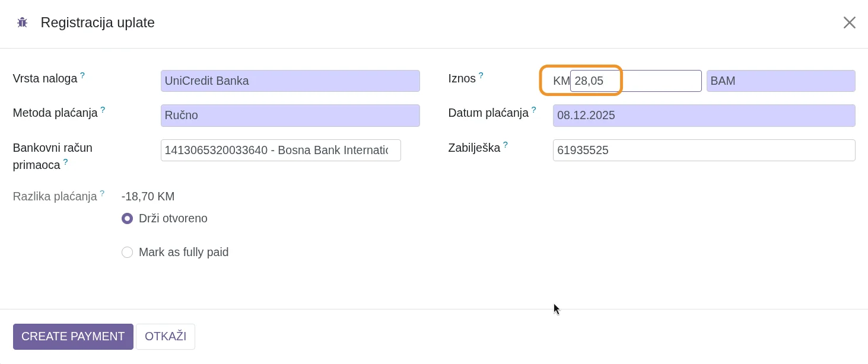Close the Registracija uplate dialog
Viewport: 868px width, 364px height.
pyautogui.click(x=849, y=23)
